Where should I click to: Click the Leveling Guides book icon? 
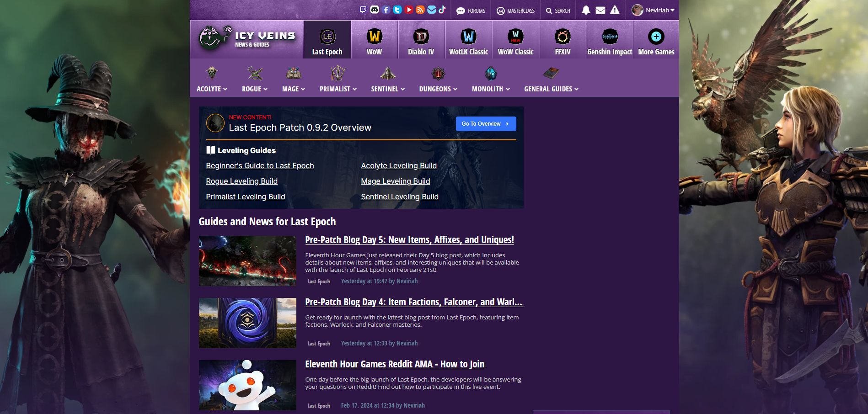210,150
